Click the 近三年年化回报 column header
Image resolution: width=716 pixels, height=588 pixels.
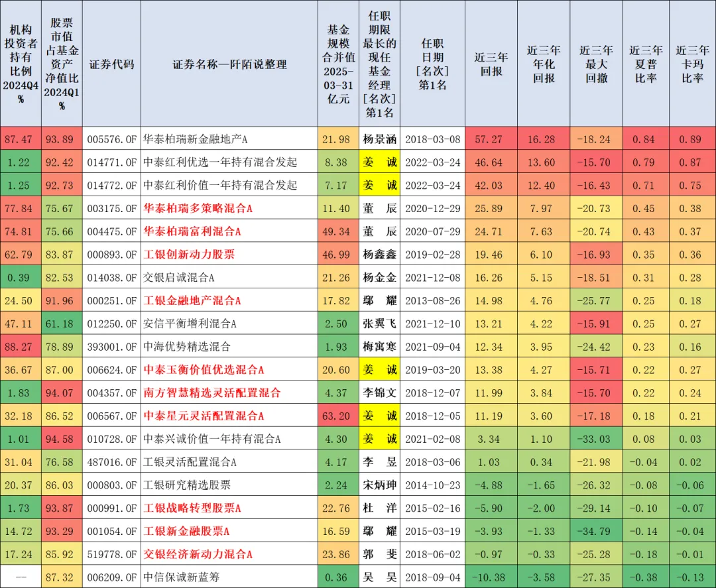pos(544,64)
